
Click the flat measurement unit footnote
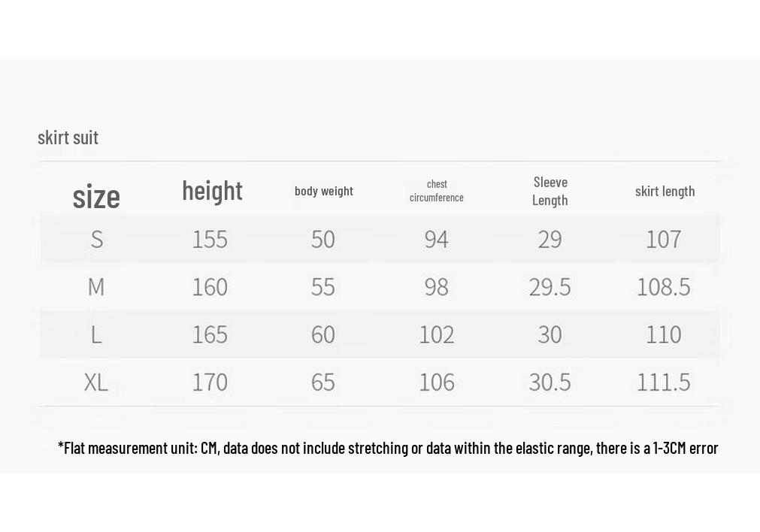388,448
